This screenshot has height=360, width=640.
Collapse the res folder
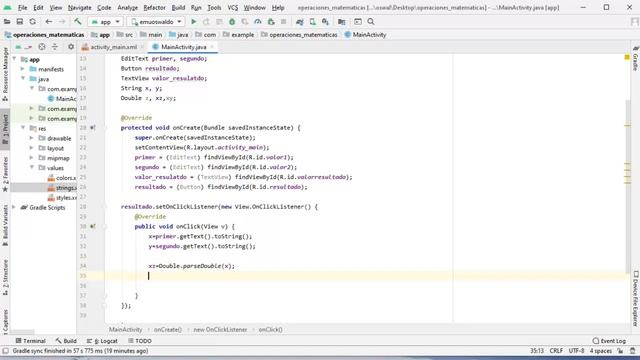point(23,128)
